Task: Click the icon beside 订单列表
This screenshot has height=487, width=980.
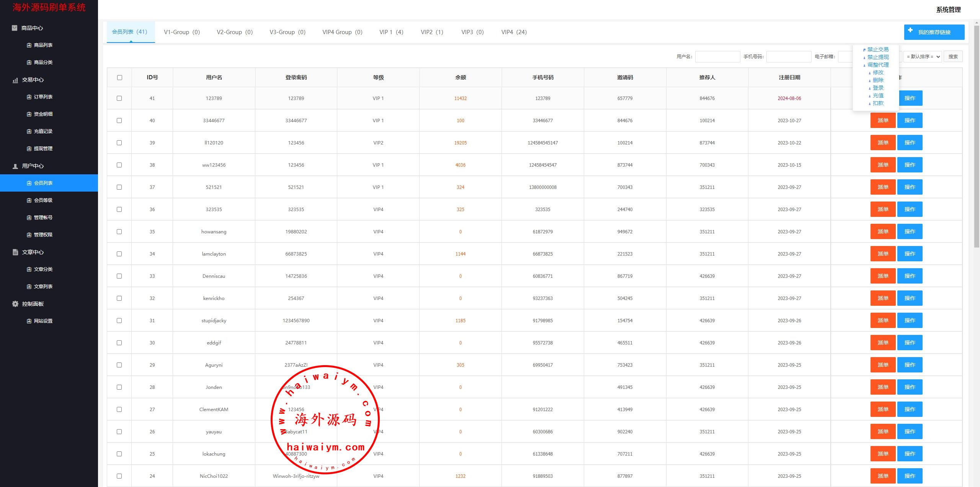Action: click(29, 97)
